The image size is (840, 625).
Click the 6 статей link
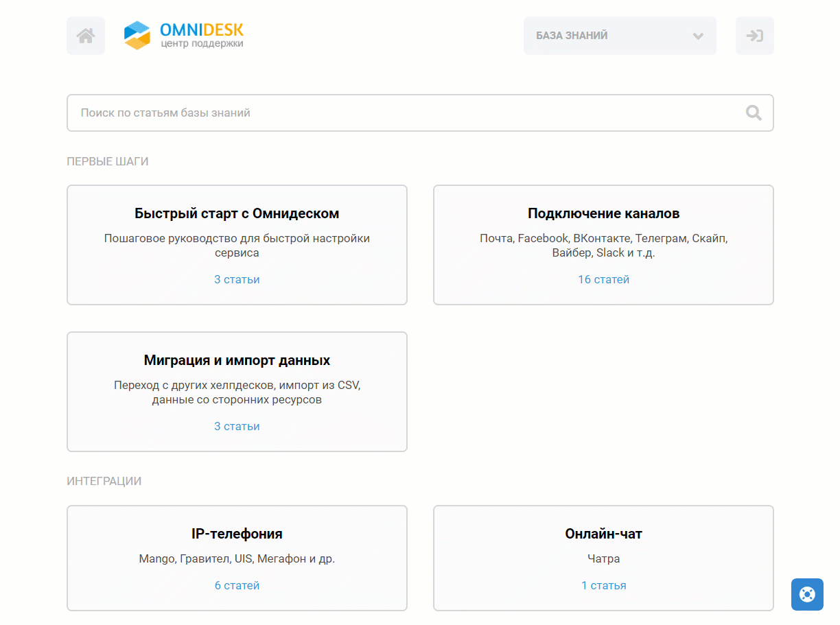(237, 585)
